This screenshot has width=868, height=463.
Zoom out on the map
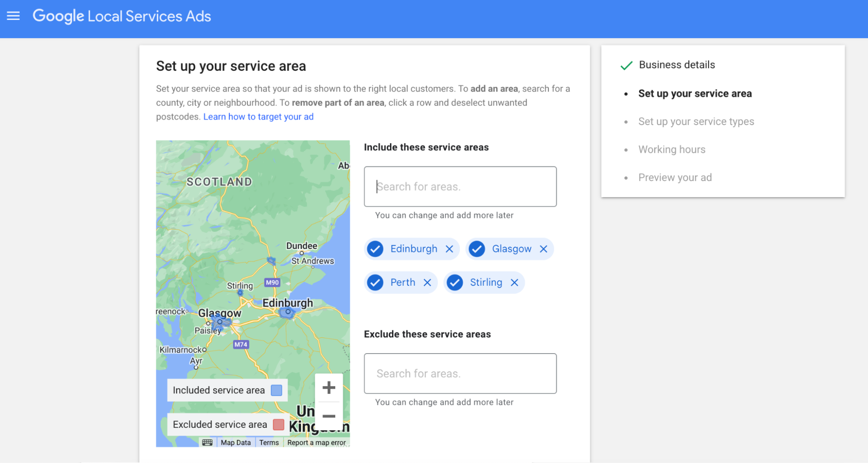[x=329, y=416]
